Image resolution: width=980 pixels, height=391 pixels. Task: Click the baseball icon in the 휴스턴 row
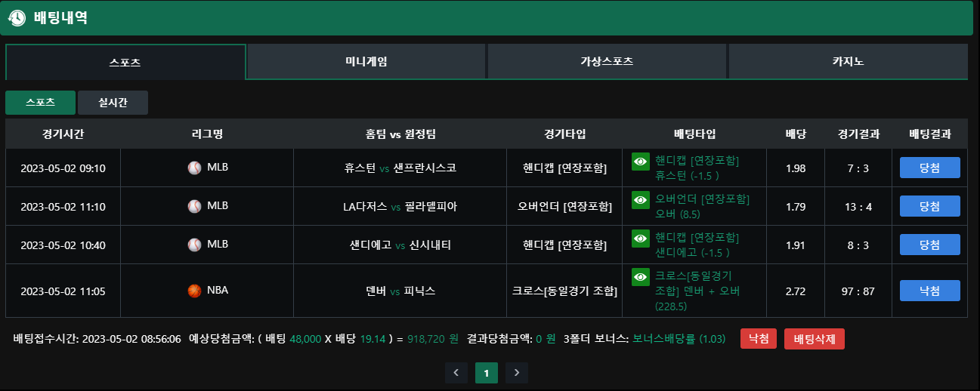pos(195,168)
